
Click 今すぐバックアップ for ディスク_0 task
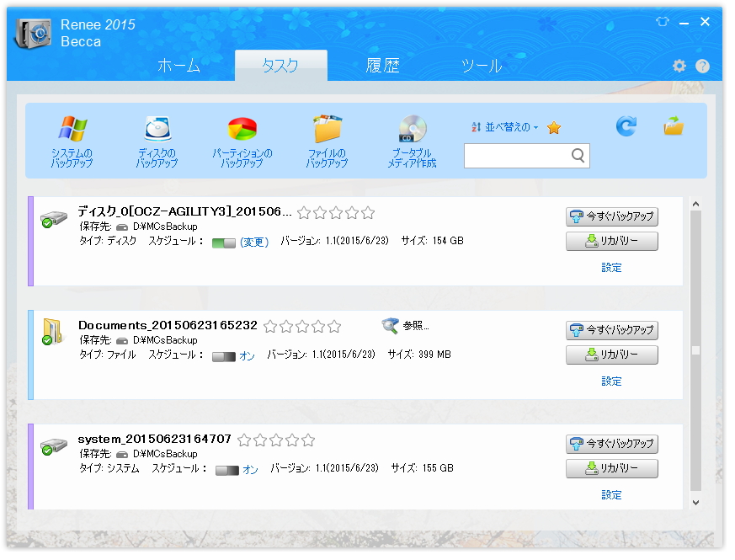612,216
